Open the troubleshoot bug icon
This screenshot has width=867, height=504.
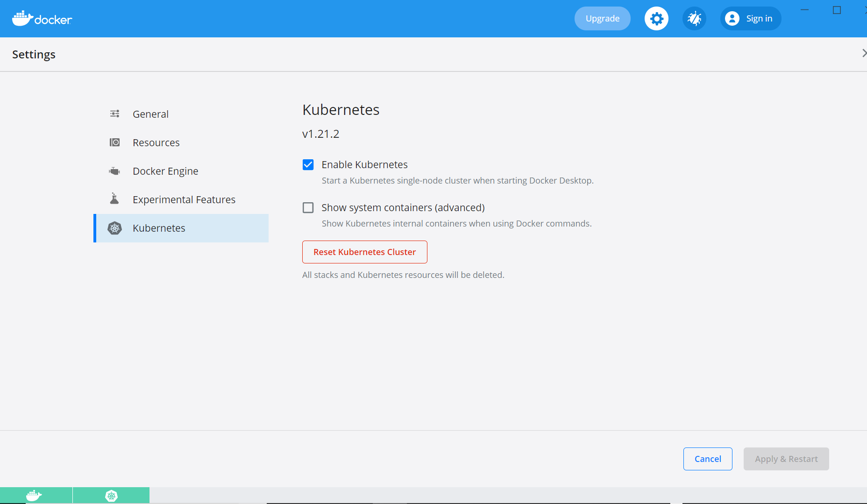coord(694,19)
